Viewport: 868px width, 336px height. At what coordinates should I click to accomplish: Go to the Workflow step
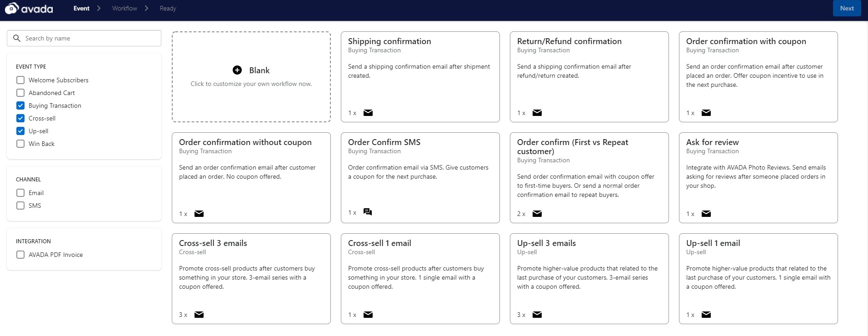[125, 8]
